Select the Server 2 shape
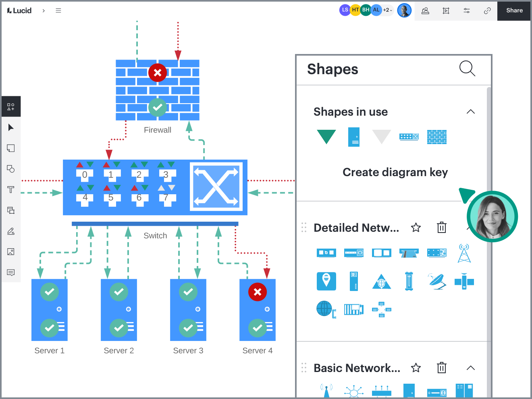The width and height of the screenshot is (532, 399). coord(119,310)
